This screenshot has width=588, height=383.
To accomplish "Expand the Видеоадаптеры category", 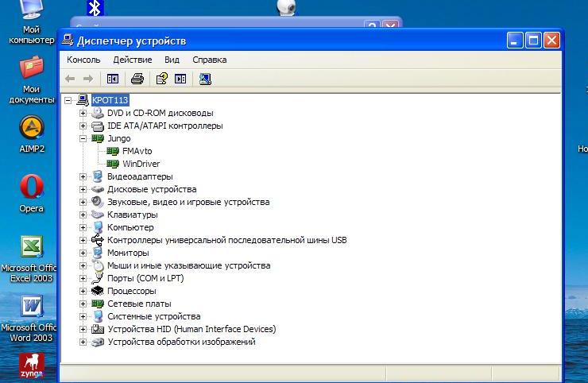I will point(83,176).
